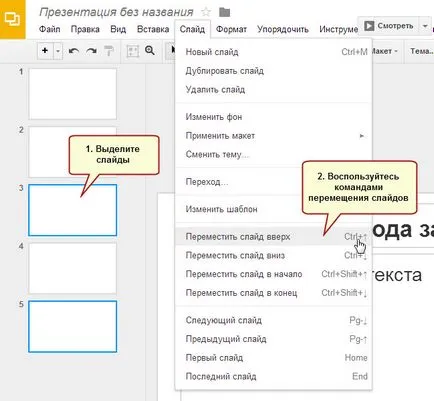This screenshot has height=401, width=434.
Task: Open the Файл menu
Action: 49,29
